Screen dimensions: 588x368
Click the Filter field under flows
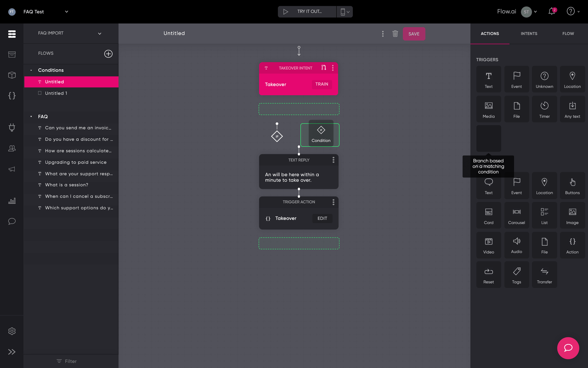pos(71,361)
